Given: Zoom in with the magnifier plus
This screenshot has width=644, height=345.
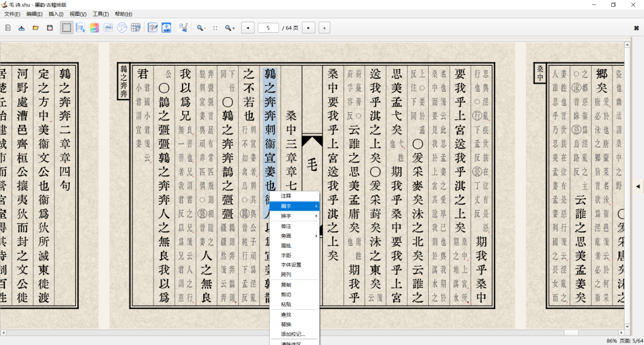Looking at the screenshot, I should [x=230, y=28].
